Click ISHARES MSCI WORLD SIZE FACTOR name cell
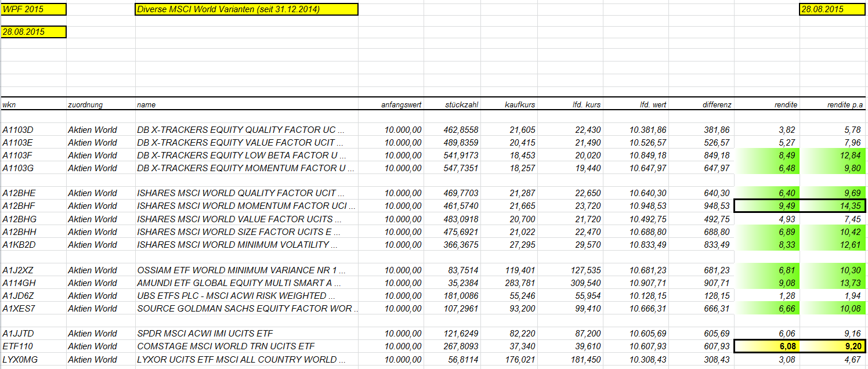868x369 pixels. point(247,231)
